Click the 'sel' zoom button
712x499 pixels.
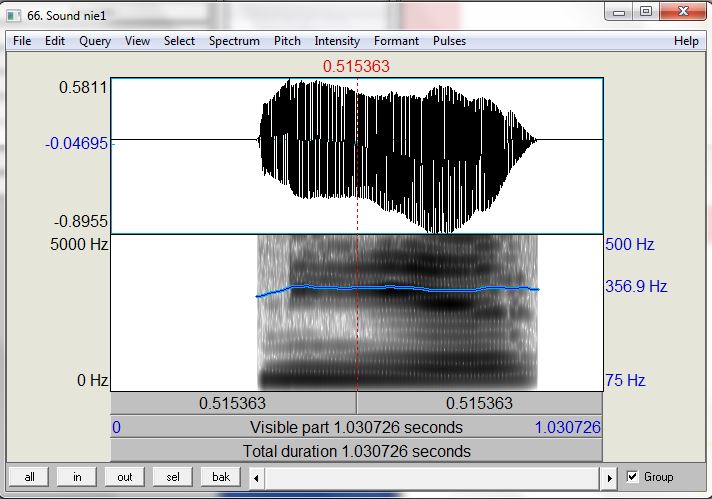[173, 477]
